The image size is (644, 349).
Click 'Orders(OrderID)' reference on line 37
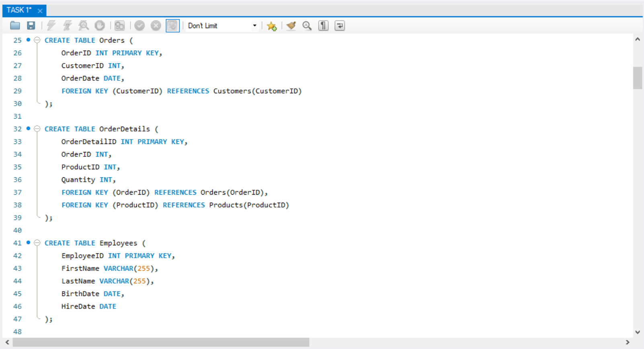[x=232, y=192]
